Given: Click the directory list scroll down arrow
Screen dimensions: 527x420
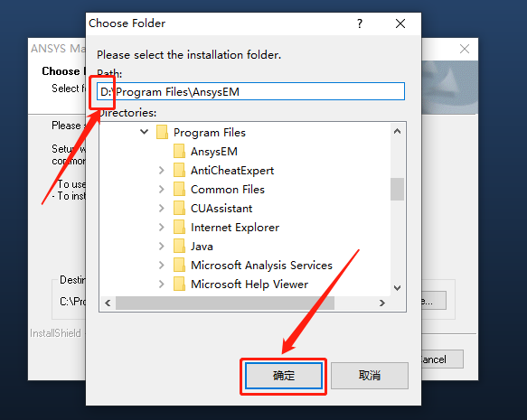Looking at the screenshot, I should click(x=397, y=288).
